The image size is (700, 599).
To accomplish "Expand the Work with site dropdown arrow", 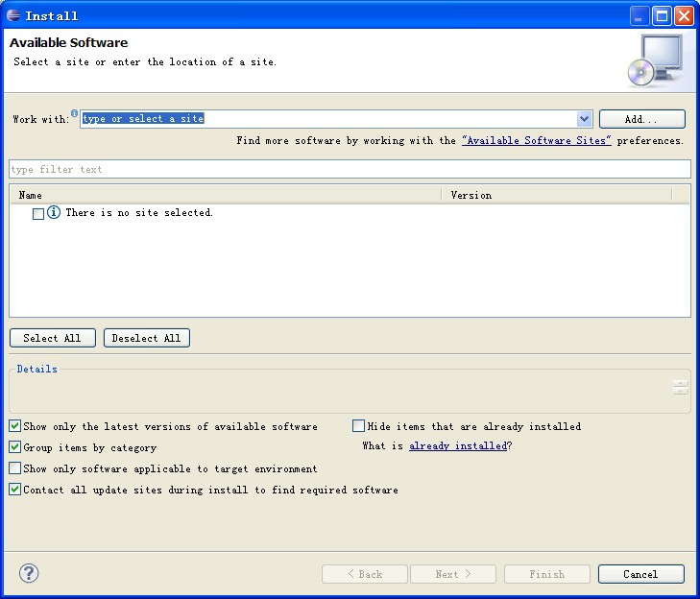I will pyautogui.click(x=584, y=119).
